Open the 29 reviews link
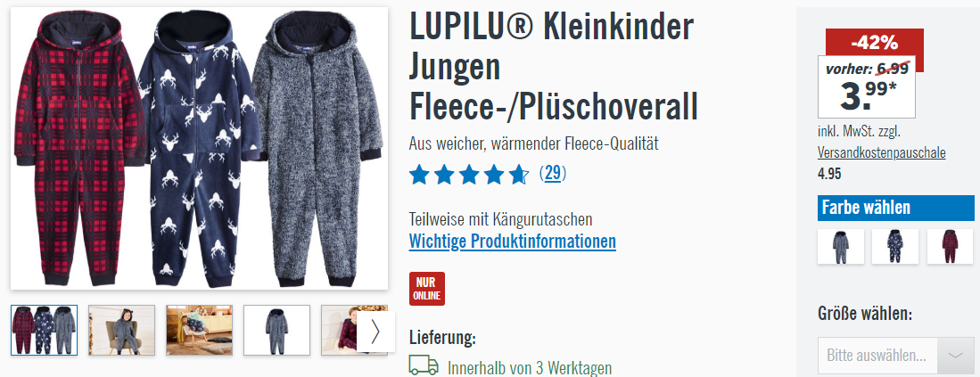This screenshot has height=377, width=980. 553,173
